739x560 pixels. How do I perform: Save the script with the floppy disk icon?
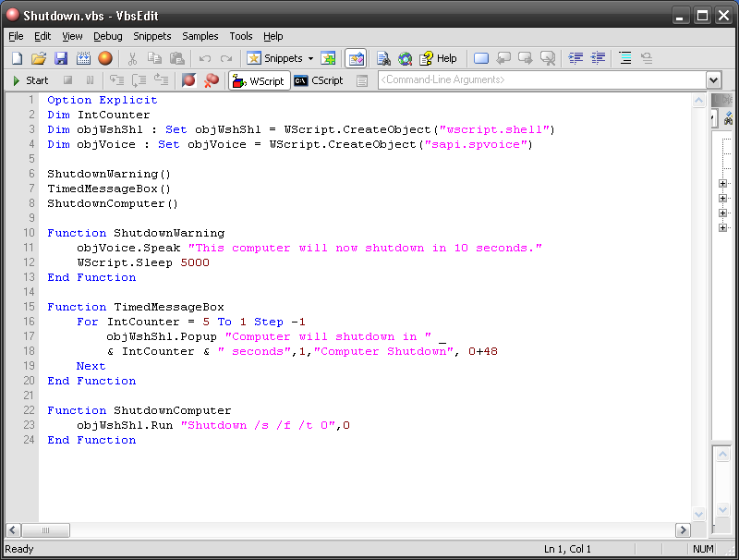(61, 58)
